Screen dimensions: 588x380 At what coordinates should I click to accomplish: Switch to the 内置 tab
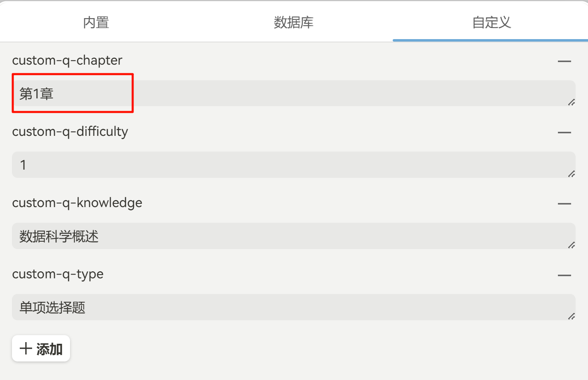point(96,22)
